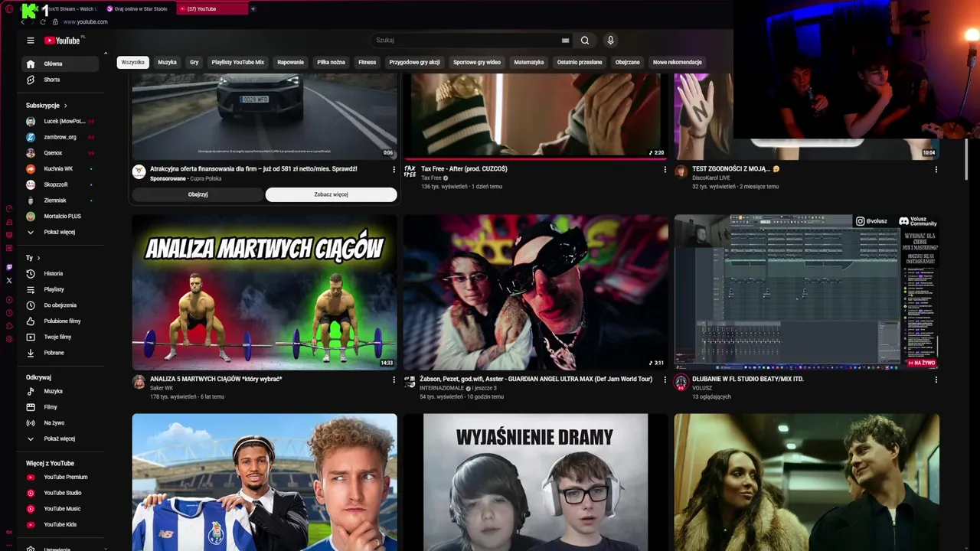Go back with the browser back arrow
Viewport: 980px width, 551px height.
click(24, 22)
